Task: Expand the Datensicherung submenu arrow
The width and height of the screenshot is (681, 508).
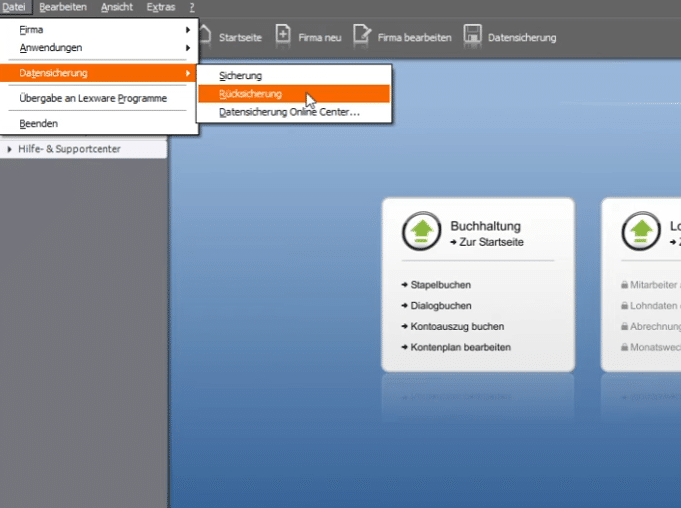Action: tap(188, 73)
